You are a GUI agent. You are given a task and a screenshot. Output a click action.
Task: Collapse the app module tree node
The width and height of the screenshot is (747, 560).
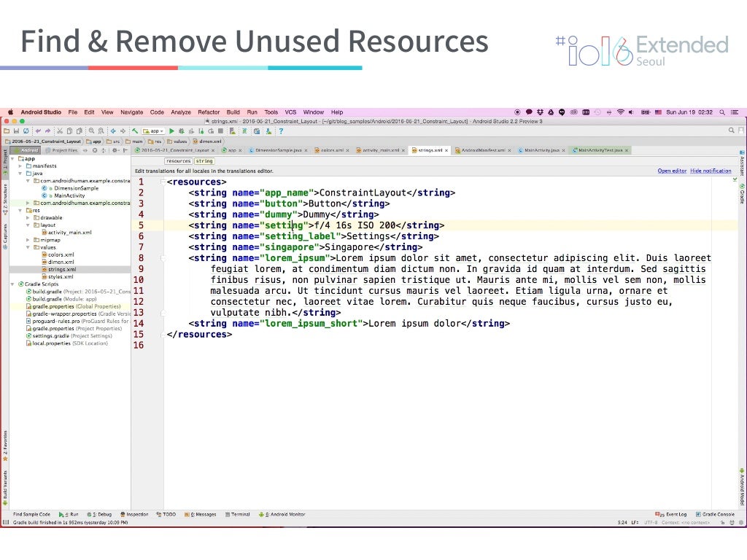point(13,158)
